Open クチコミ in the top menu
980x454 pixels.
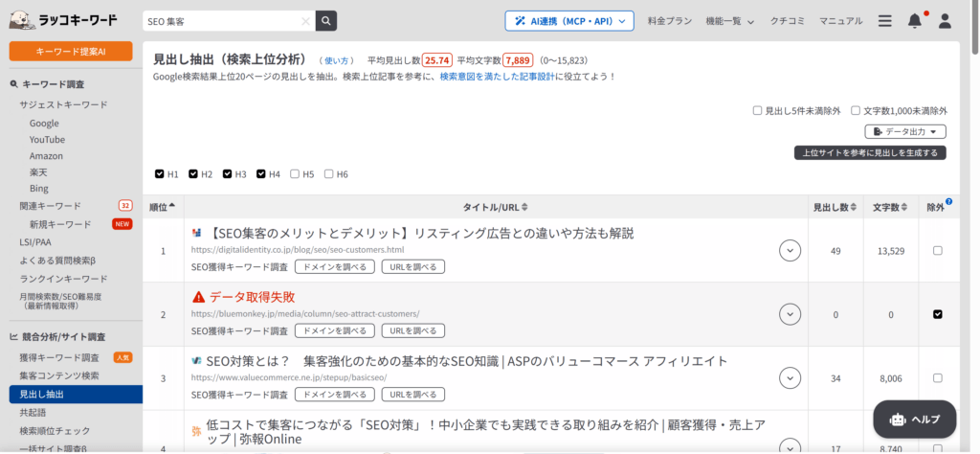tap(787, 21)
